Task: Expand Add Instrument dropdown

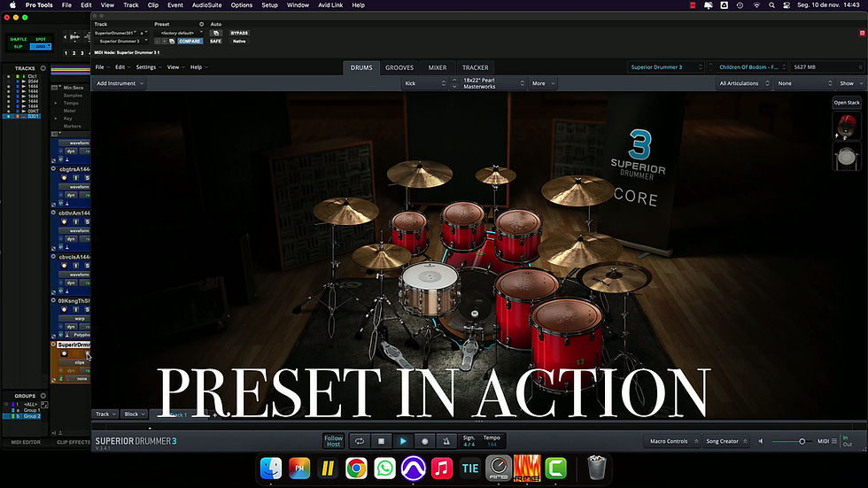Action: point(120,83)
